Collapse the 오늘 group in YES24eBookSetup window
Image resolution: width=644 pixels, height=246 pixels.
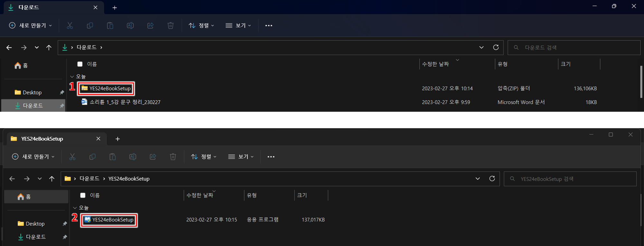click(75, 208)
